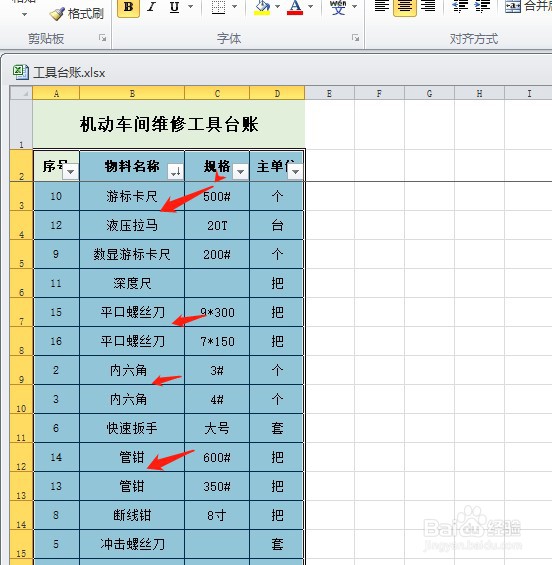The width and height of the screenshot is (552, 565).
Task: Select cell 断线钳
Action: coord(132,515)
